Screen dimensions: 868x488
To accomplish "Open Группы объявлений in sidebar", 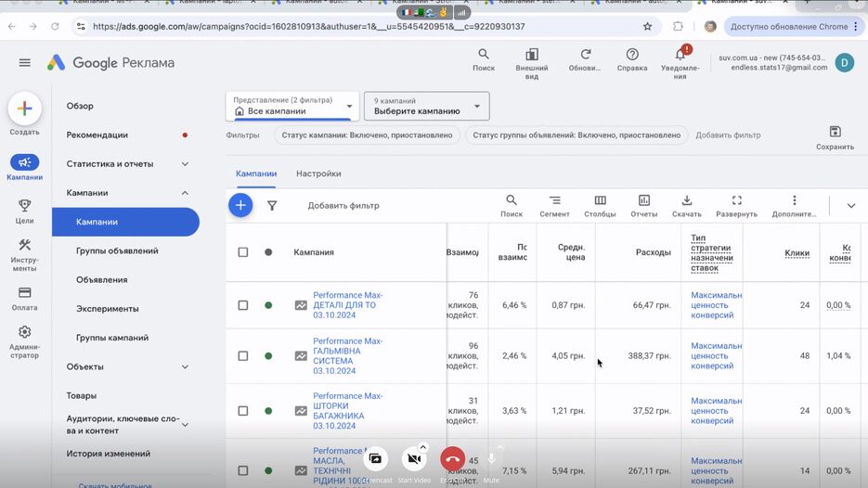I will pyautogui.click(x=117, y=250).
